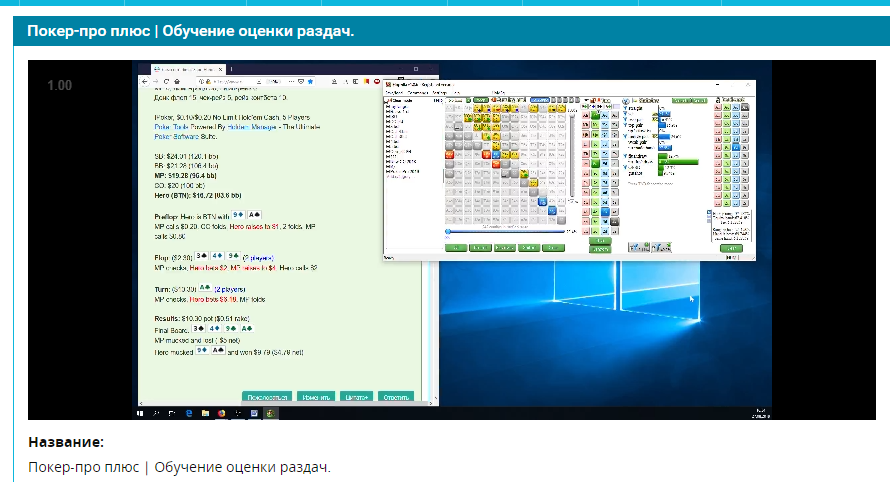This screenshot has width=890, height=482.
Task: Click the '1.00' playback speed overlay
Action: (60, 86)
